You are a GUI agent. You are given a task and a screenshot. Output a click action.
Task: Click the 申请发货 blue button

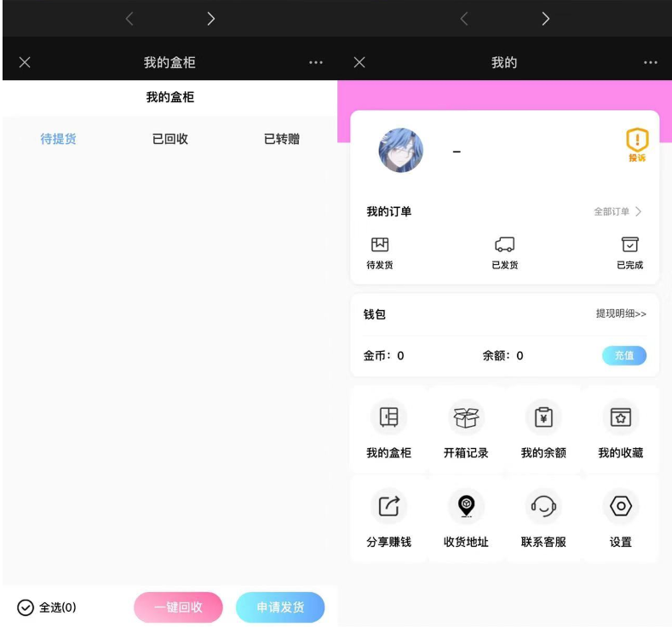280,607
